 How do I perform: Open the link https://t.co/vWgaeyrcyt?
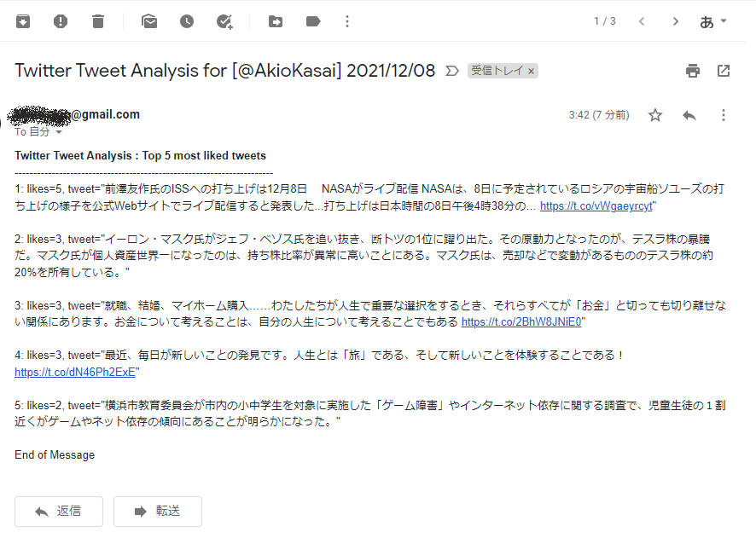(596, 206)
